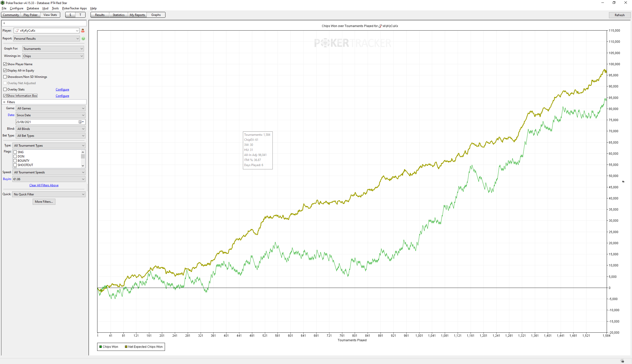Image resolution: width=632 pixels, height=364 pixels.
Task: Uncheck Show Player Name checkbox
Action: coord(5,64)
